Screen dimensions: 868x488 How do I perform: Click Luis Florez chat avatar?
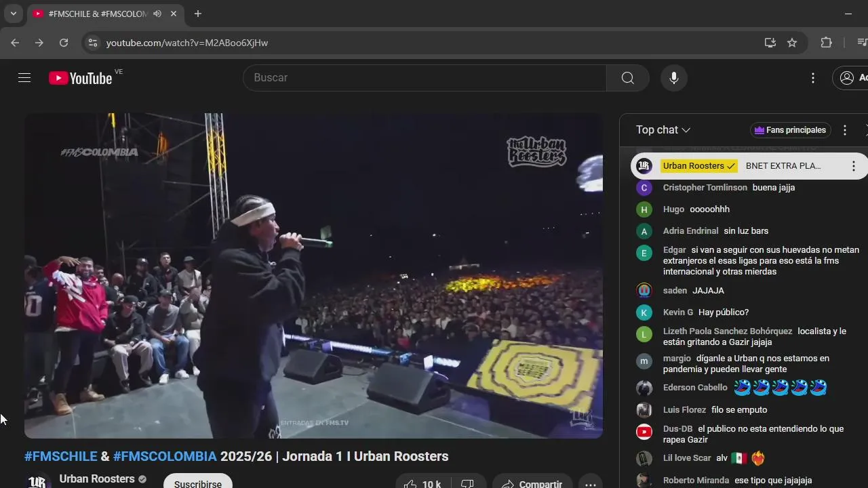point(644,410)
